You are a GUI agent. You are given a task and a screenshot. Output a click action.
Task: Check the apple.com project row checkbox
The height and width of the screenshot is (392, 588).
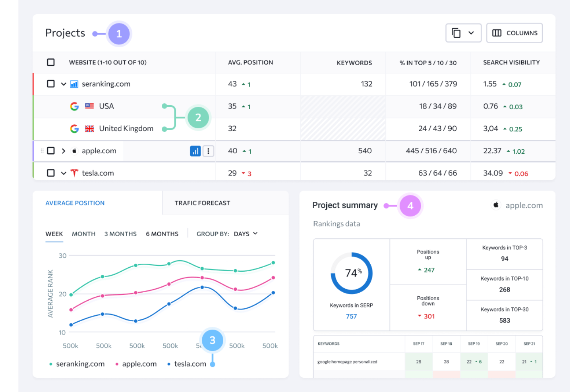51,151
